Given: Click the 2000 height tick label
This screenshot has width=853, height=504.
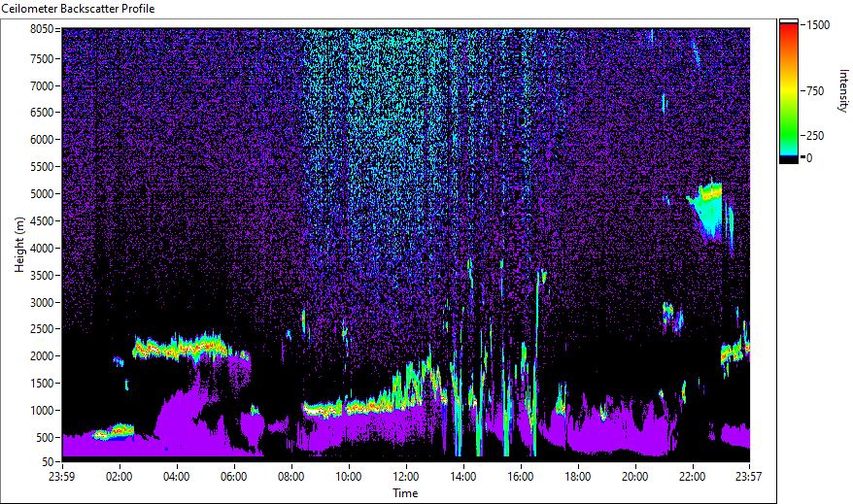Looking at the screenshot, I should click(x=43, y=356).
